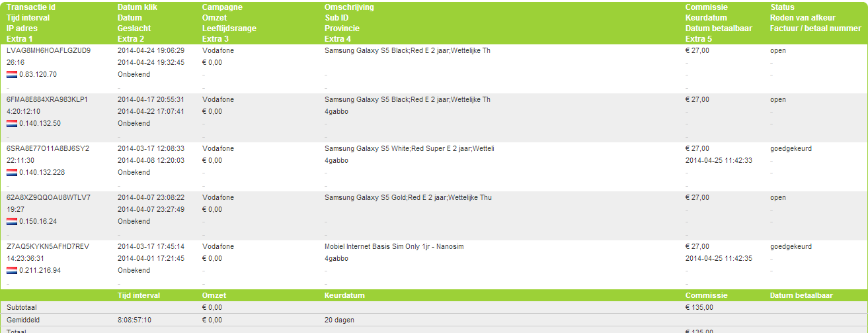Click the Dutch flag beside IP 0.150.16.24
Screen dimensions: 868x333
coord(12,221)
